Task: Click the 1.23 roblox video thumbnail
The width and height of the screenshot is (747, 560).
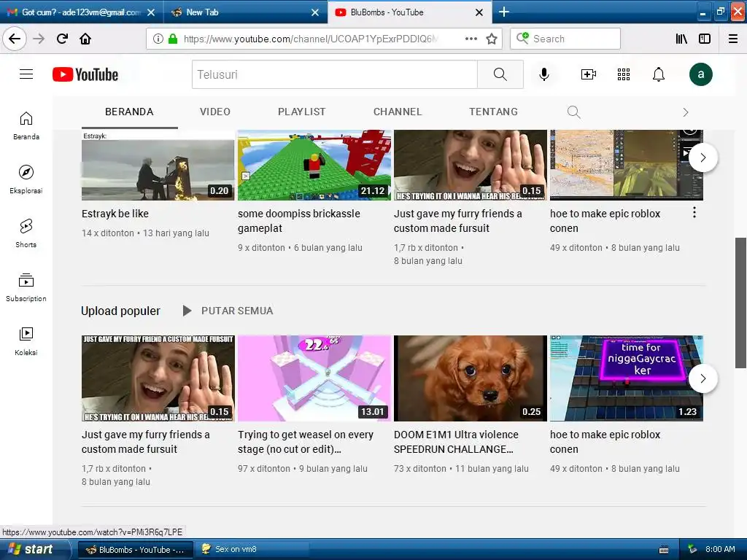Action: click(x=627, y=378)
